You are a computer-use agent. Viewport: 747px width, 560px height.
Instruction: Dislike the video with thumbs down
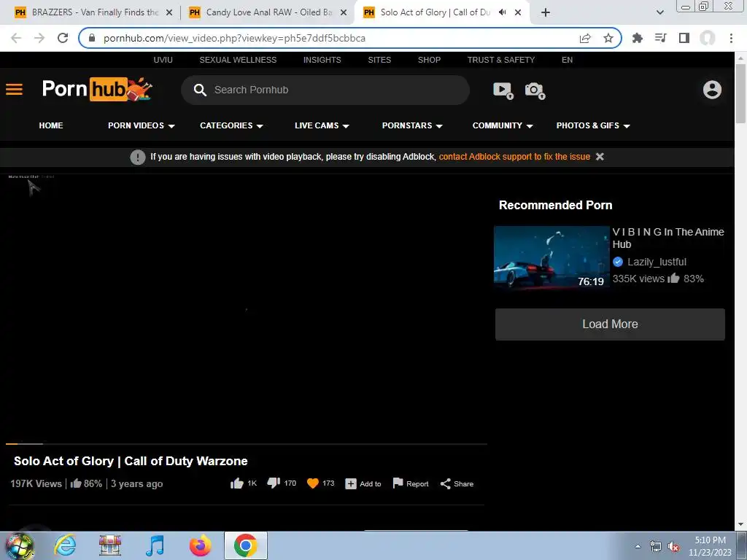pos(274,483)
